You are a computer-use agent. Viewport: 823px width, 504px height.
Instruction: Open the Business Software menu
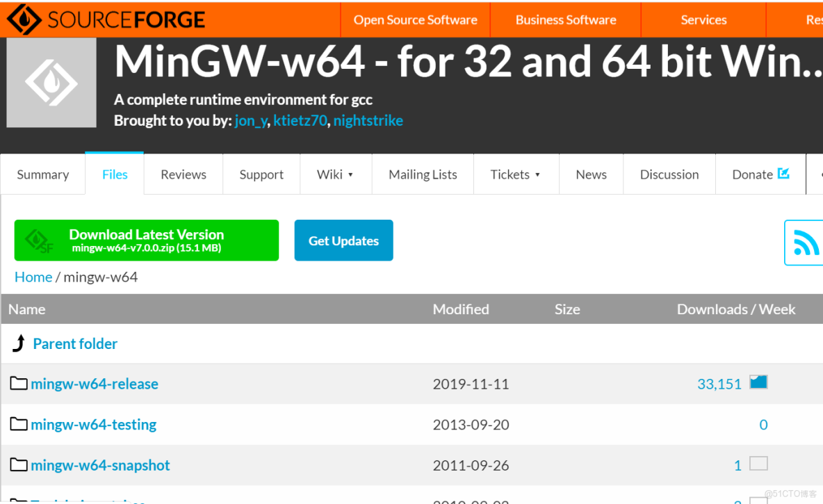point(566,20)
